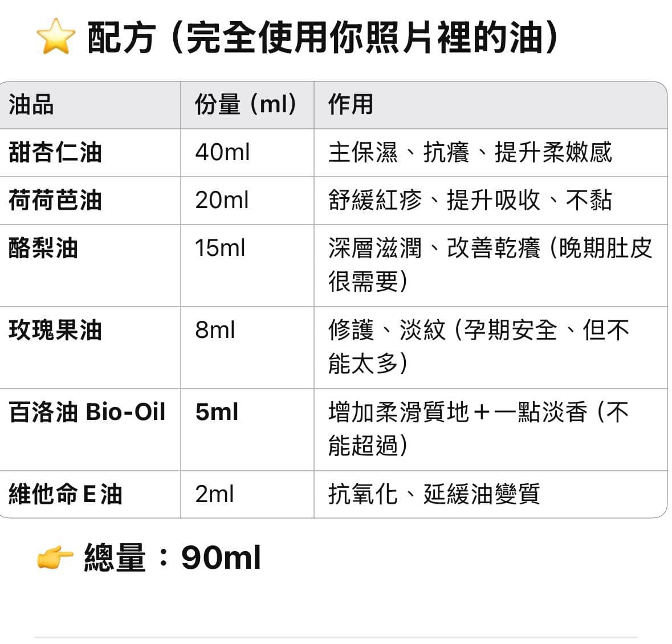
Task: Click the 百洛油 Bio-Oil row name
Action: (x=87, y=412)
